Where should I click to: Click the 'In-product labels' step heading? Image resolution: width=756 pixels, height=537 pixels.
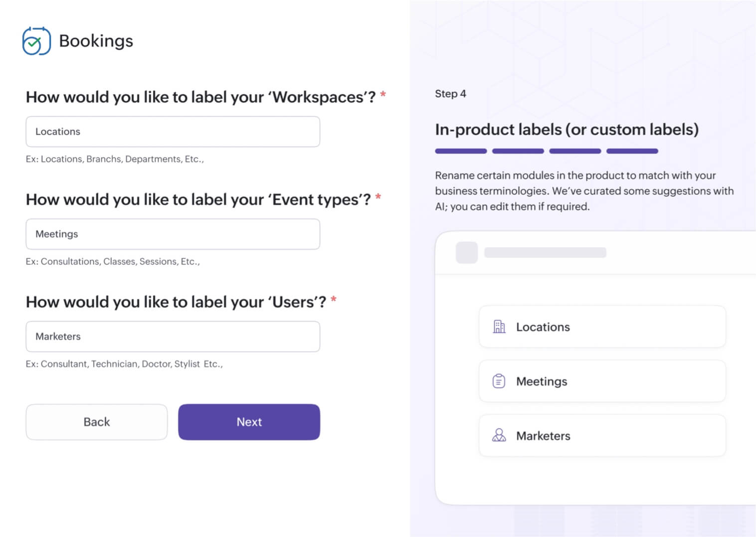tap(567, 130)
